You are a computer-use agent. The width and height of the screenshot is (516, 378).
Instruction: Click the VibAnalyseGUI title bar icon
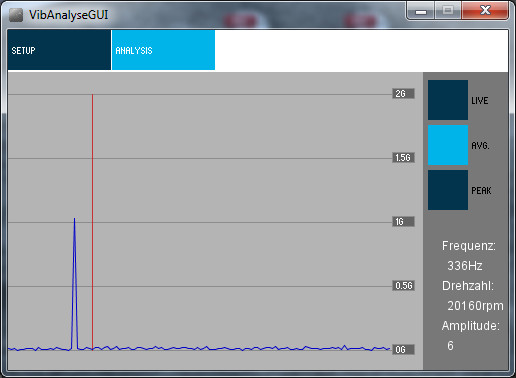[x=16, y=15]
